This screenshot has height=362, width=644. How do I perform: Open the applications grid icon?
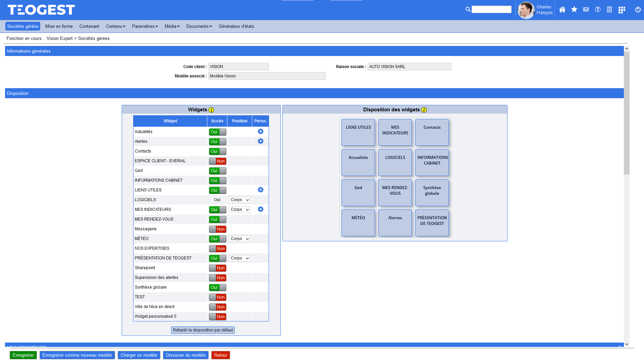(x=622, y=10)
